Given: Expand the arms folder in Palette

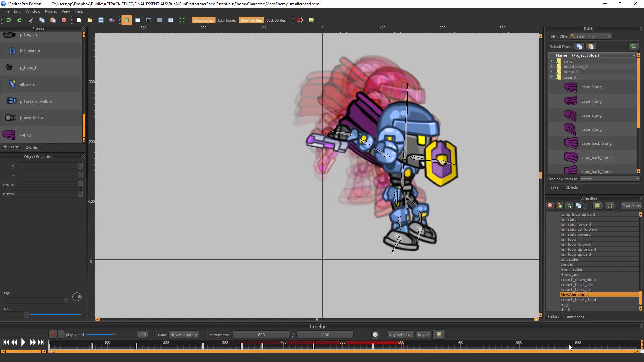Looking at the screenshot, I should click(551, 61).
